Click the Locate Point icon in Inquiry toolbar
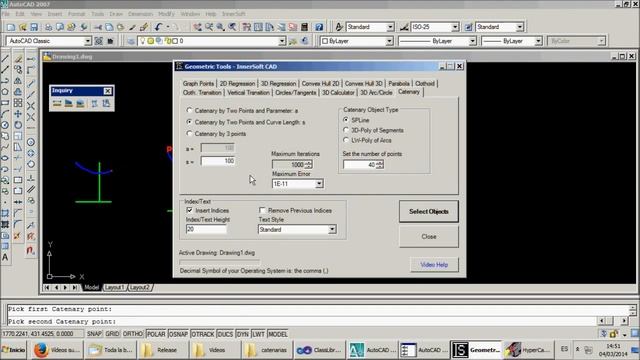Image resolution: width=640 pixels, height=360 pixels. 106,104
